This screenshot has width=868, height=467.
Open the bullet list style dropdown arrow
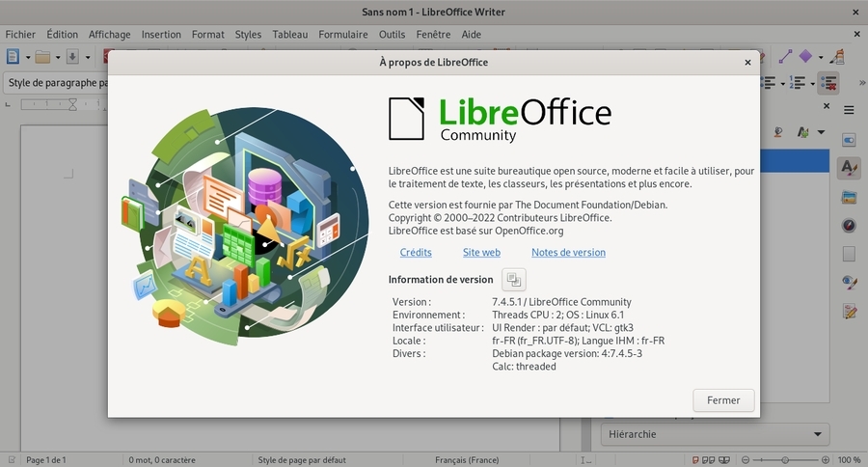pyautogui.click(x=783, y=84)
